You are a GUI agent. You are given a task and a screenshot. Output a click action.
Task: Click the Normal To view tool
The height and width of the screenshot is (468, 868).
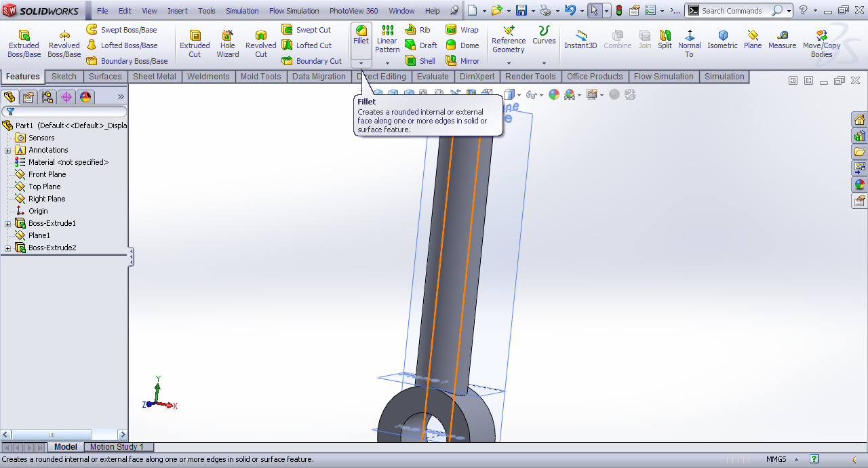pyautogui.click(x=689, y=43)
